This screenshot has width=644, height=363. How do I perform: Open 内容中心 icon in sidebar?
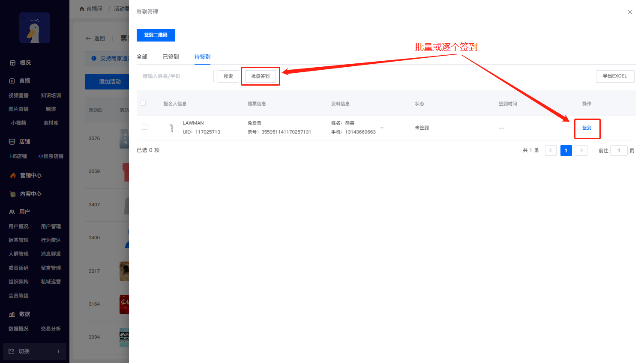(13, 194)
